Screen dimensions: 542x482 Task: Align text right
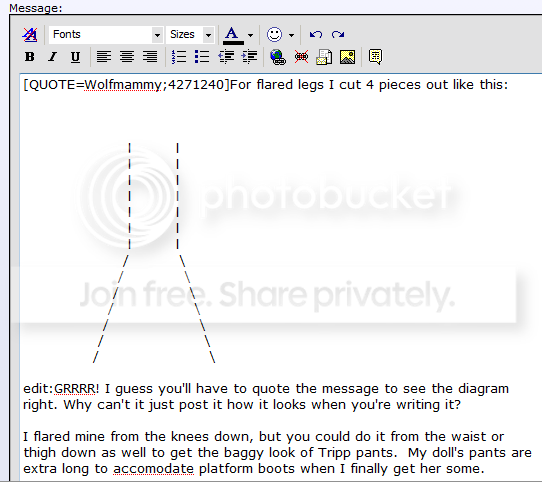(150, 57)
